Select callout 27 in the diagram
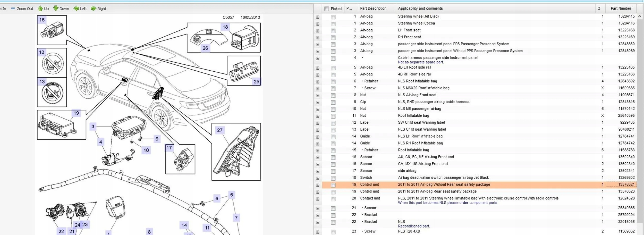 point(220,130)
